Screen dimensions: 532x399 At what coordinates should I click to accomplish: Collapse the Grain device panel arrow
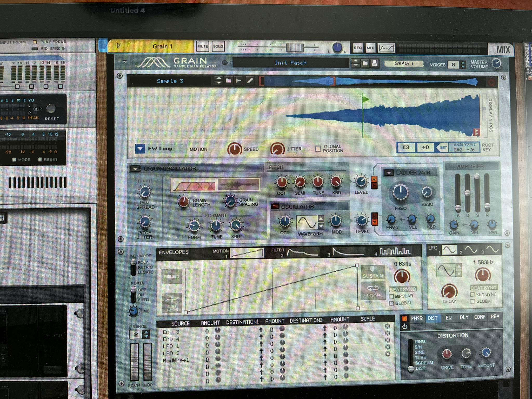click(x=124, y=62)
